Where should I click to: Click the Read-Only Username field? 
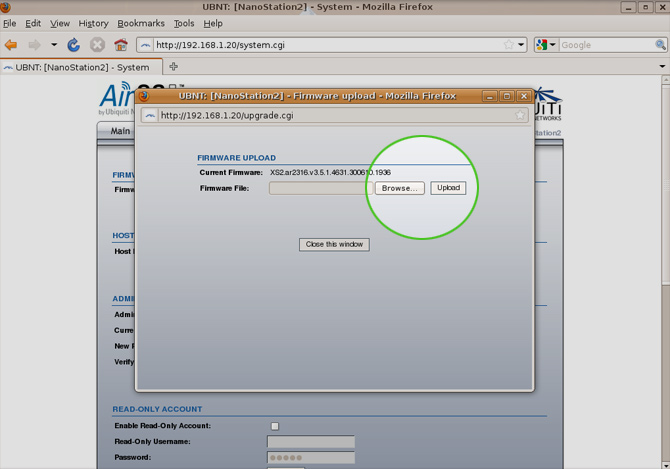pos(311,442)
